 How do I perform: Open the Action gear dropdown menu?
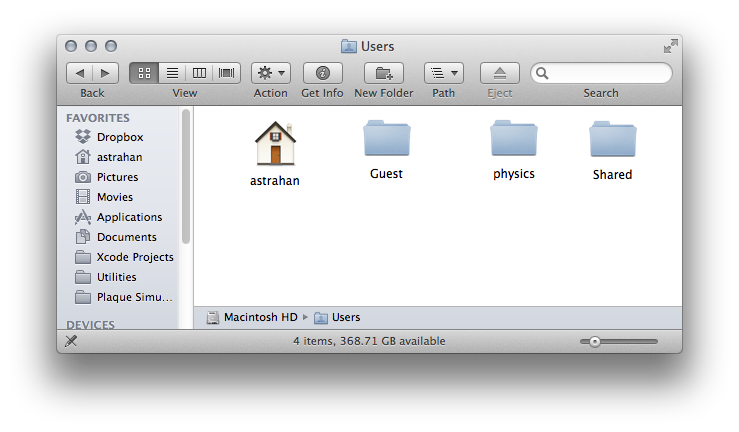pyautogui.click(x=270, y=73)
